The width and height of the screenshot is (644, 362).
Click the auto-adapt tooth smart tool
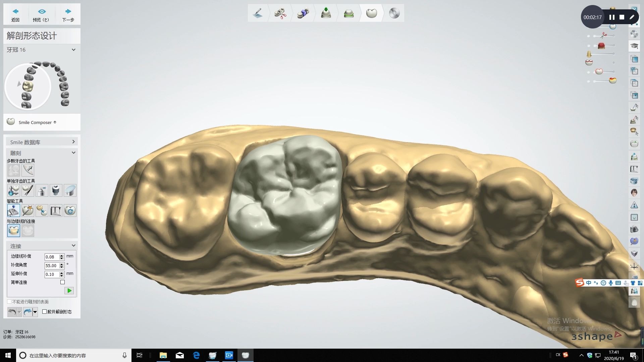28,210
